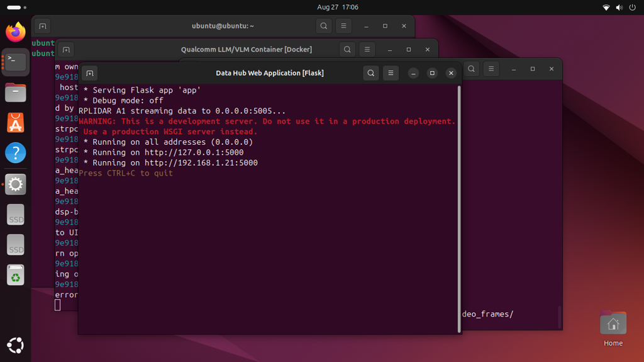The width and height of the screenshot is (644, 362).
Task: Open the Activities workspace indicator
Action: (16, 8)
